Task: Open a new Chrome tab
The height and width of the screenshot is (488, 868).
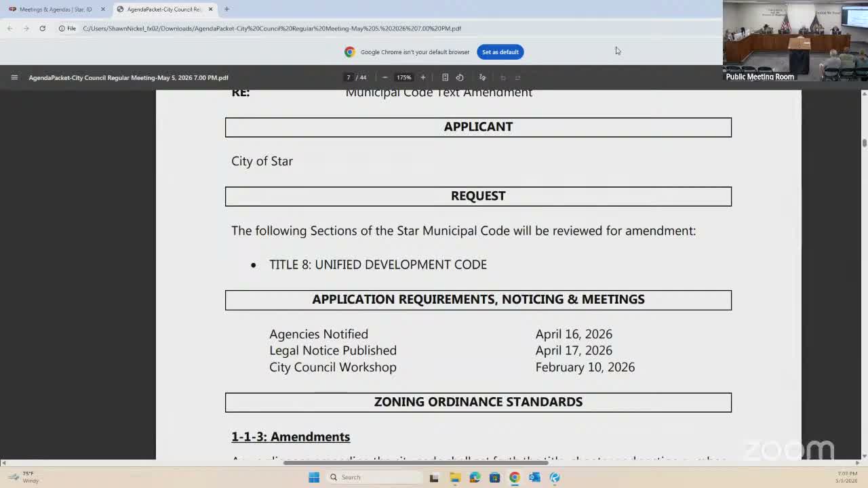Action: (x=226, y=9)
